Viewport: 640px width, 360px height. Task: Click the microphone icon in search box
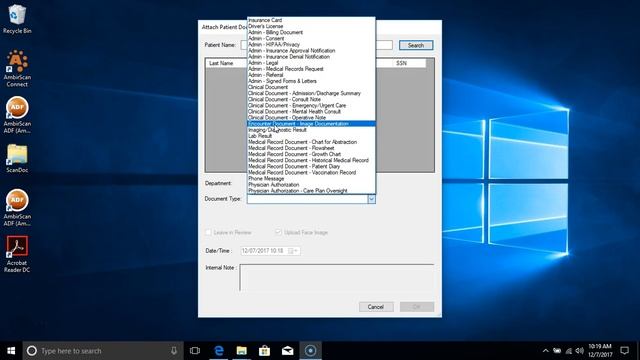pos(174,351)
